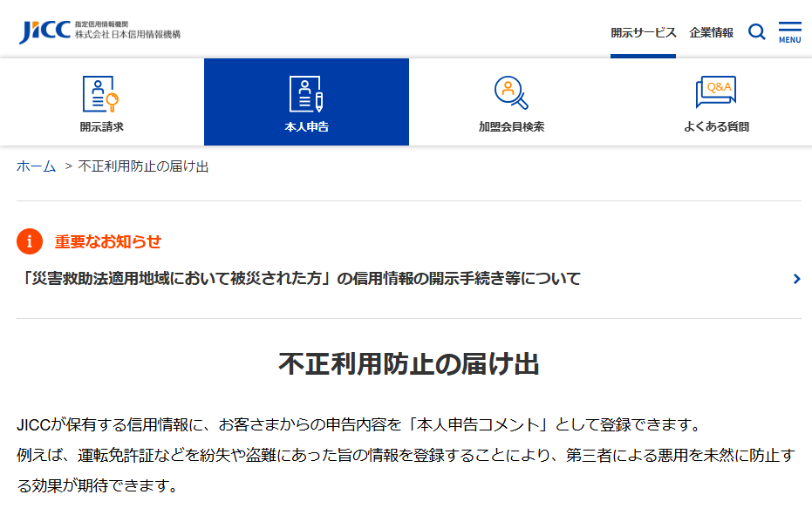Select the 本人申告 tab label

point(306,126)
